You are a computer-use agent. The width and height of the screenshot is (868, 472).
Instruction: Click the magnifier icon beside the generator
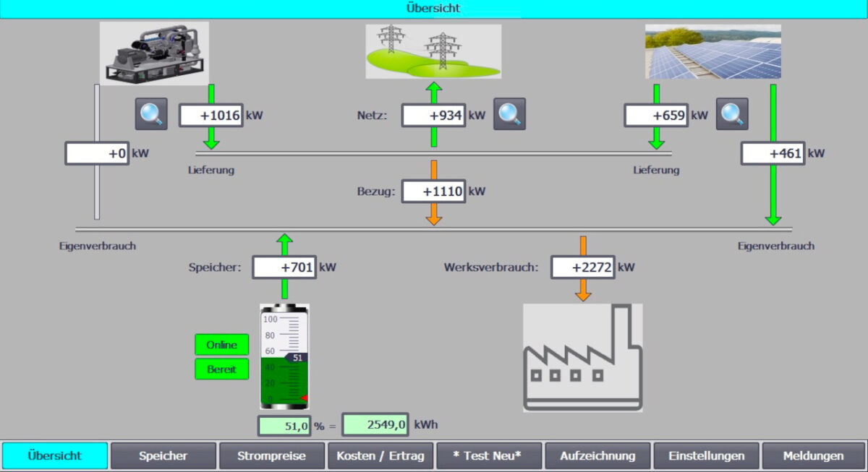151,114
